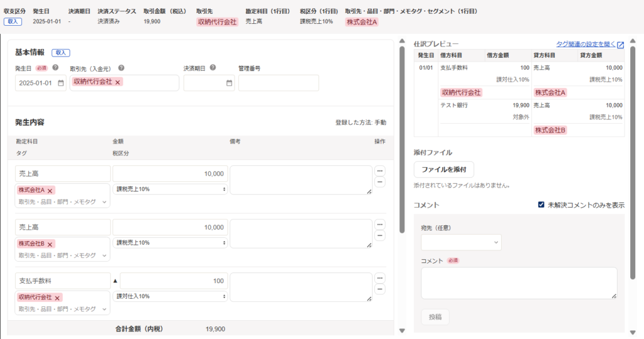Click help icon next to 決済期日
Image resolution: width=644 pixels, height=339 pixels.
[213, 68]
